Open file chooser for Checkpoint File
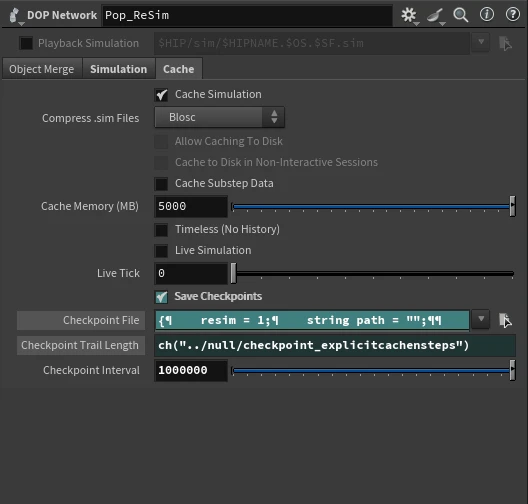 coord(505,320)
